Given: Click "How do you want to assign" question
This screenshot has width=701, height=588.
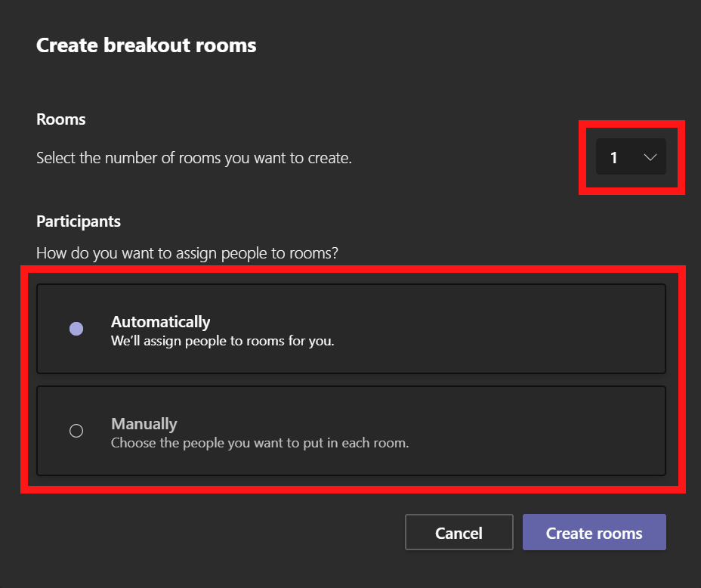Looking at the screenshot, I should pyautogui.click(x=187, y=253).
